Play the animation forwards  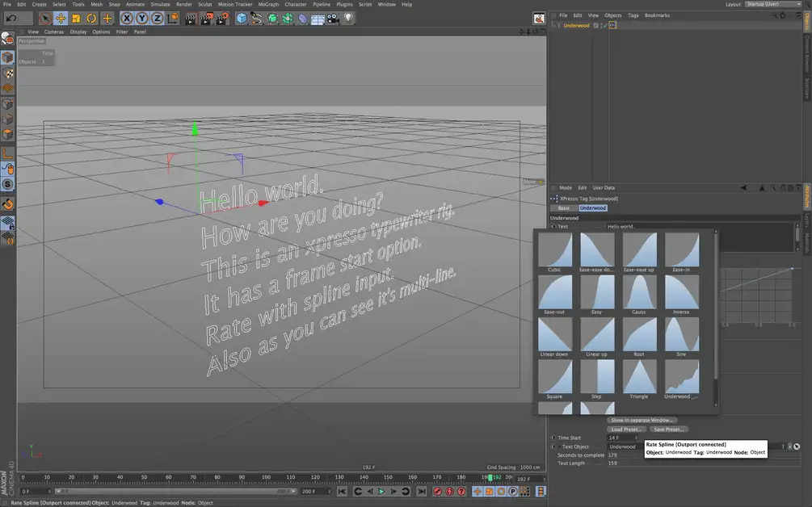(381, 492)
